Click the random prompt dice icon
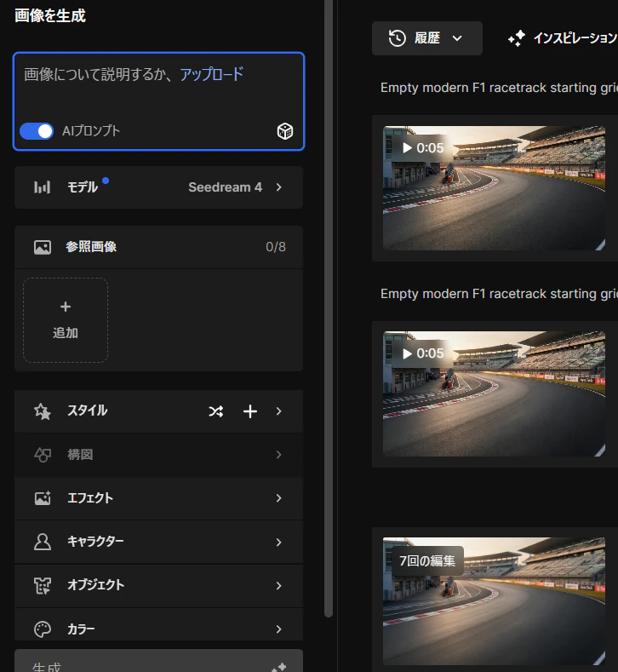The image size is (618, 672). tap(285, 131)
